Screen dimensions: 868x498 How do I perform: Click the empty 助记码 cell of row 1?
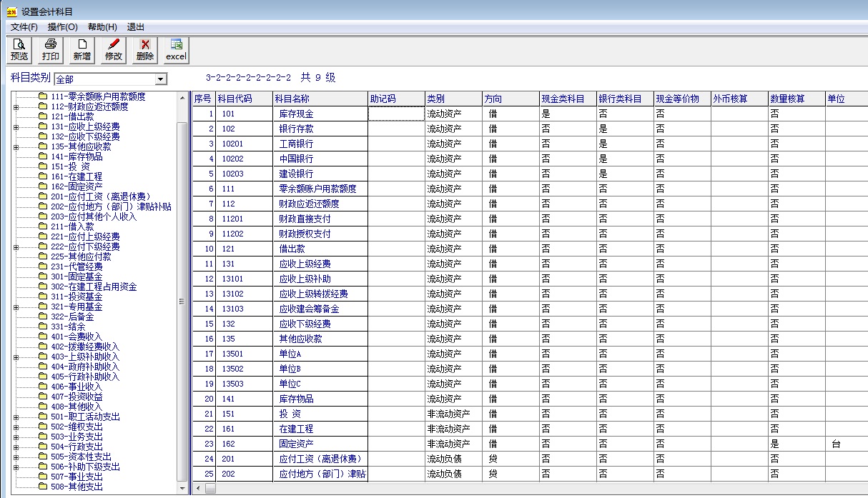coord(397,114)
